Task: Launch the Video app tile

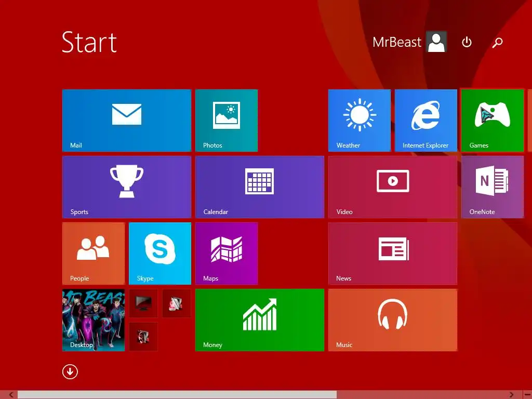Action: click(x=393, y=187)
